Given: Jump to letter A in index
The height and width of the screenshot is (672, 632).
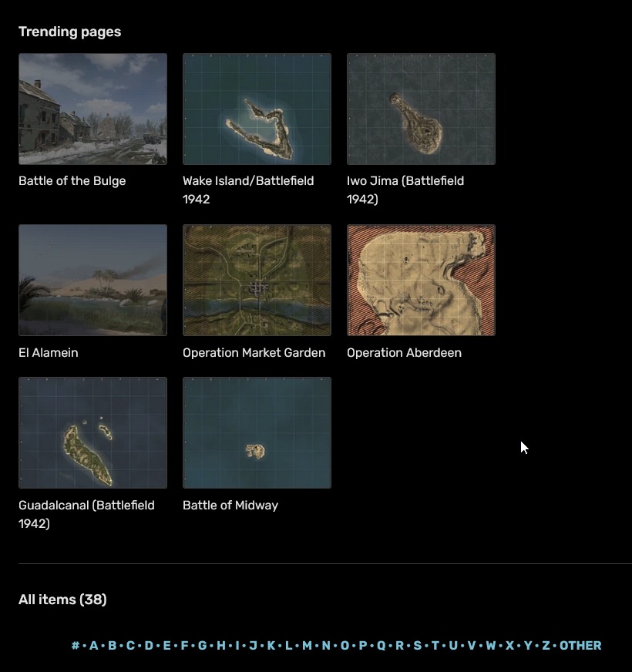Looking at the screenshot, I should point(93,646).
